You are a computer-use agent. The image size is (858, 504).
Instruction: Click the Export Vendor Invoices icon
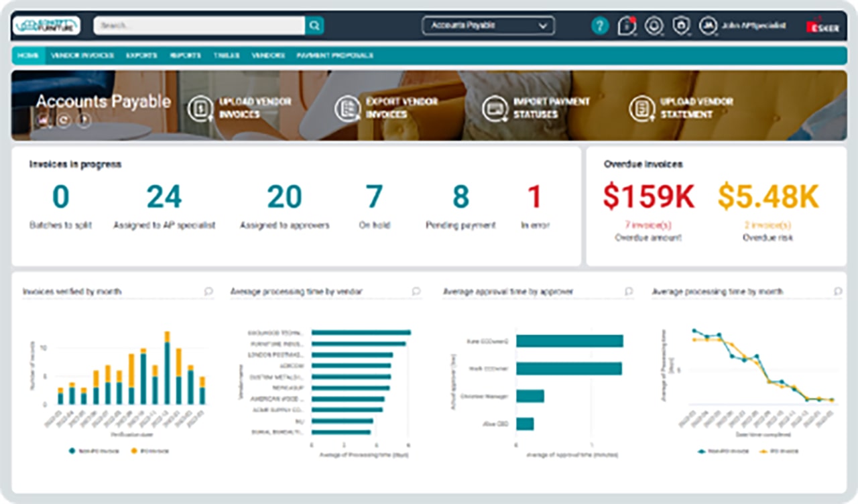[347, 109]
